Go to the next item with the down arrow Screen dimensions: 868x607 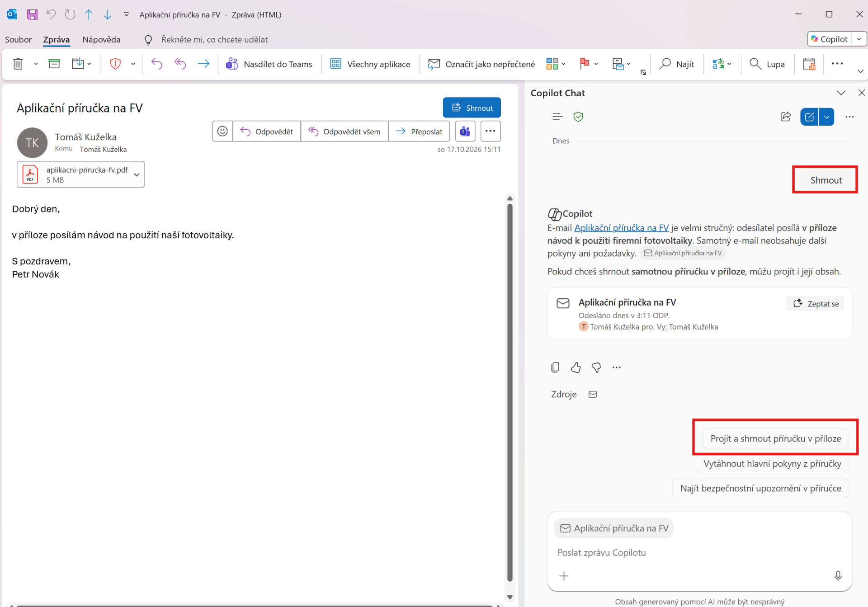tap(108, 14)
